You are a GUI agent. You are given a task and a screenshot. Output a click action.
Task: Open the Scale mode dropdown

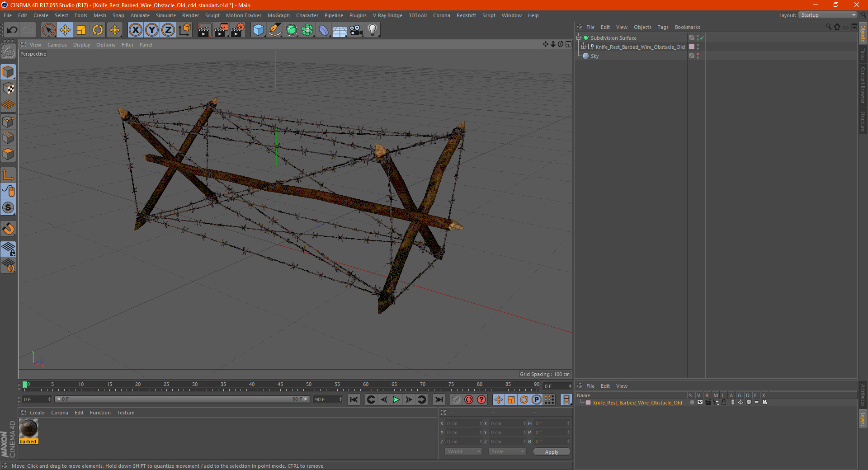coord(507,451)
